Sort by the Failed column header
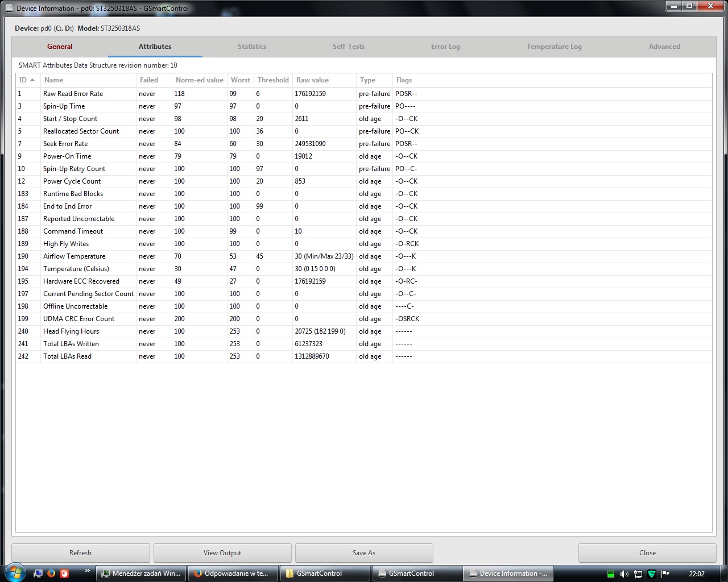Viewport: 728px width, 582px height. (x=154, y=80)
